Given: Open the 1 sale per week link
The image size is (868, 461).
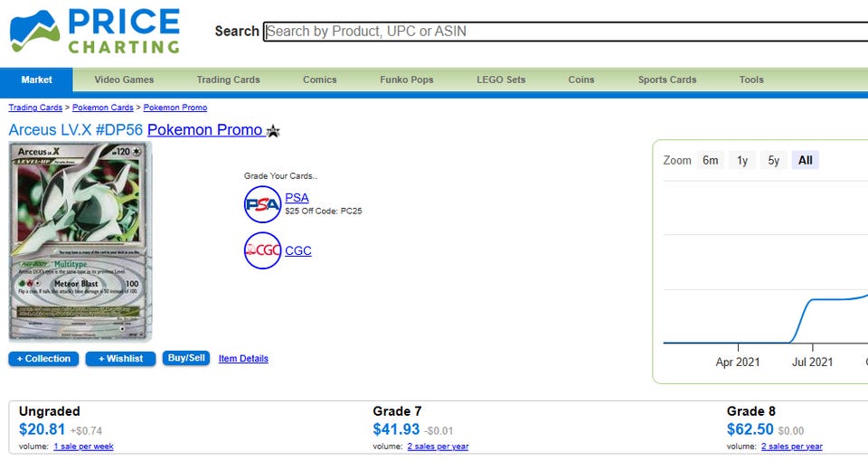Looking at the screenshot, I should point(83,447).
